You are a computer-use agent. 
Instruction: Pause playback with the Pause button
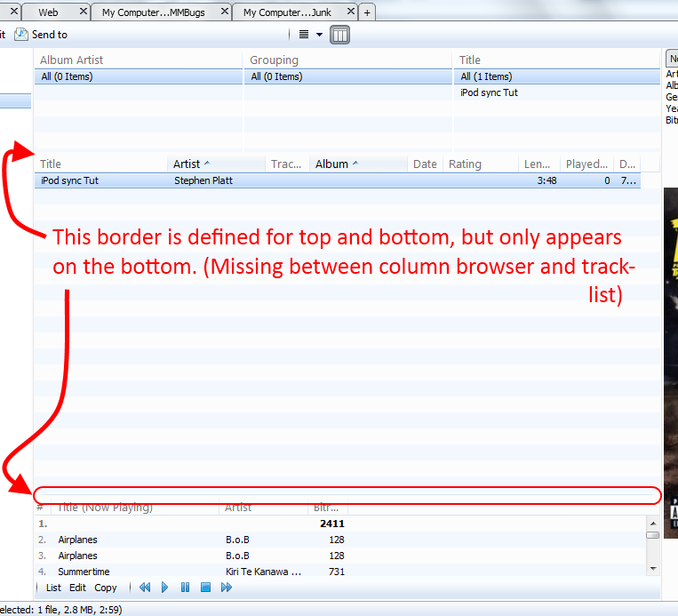(185, 588)
